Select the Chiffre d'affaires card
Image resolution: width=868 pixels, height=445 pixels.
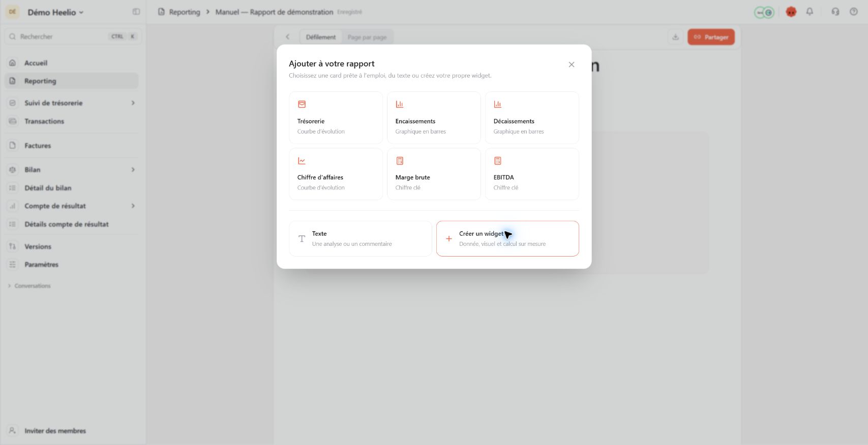(336, 174)
